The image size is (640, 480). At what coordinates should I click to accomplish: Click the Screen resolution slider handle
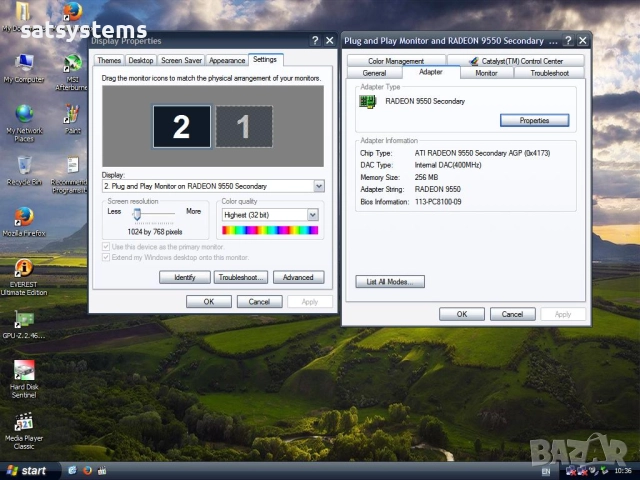137,213
